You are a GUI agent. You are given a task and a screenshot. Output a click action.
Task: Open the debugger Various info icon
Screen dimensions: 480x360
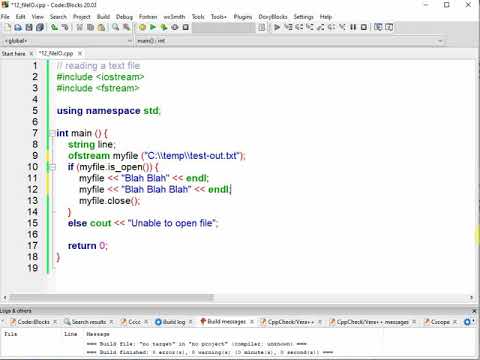point(389,27)
